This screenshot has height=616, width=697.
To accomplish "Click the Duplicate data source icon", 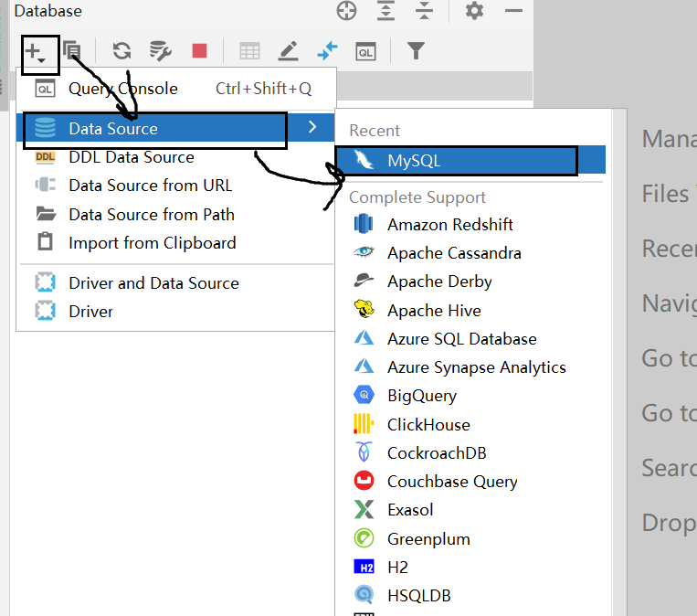I will pyautogui.click(x=71, y=50).
